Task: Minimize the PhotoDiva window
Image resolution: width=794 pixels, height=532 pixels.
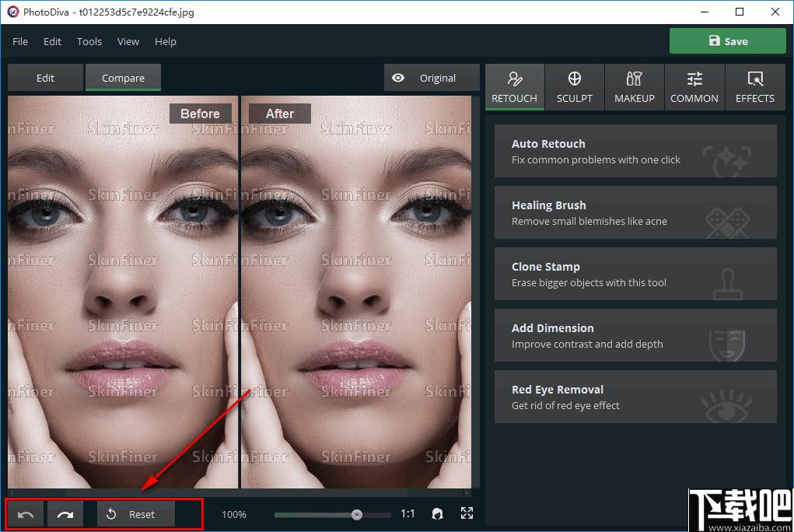Action: click(x=705, y=12)
